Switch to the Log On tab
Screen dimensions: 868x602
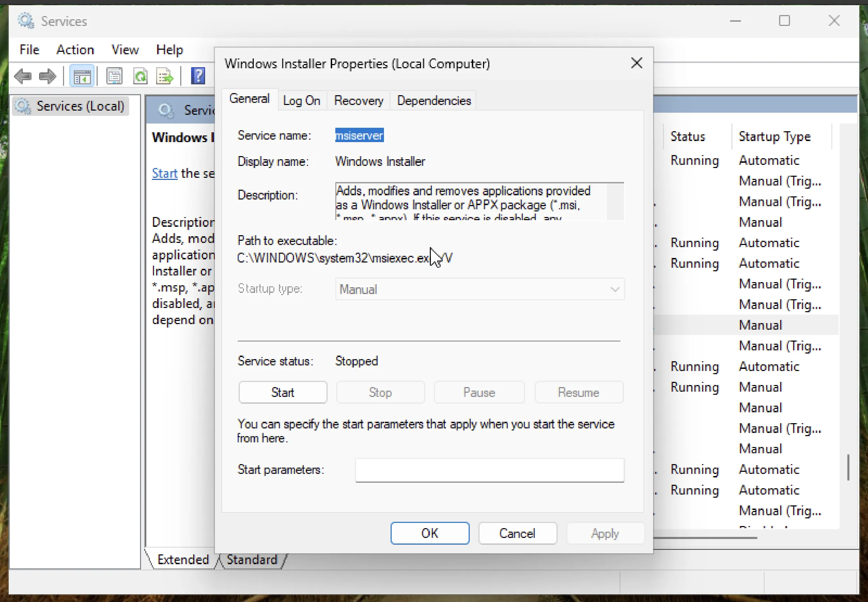(x=302, y=101)
